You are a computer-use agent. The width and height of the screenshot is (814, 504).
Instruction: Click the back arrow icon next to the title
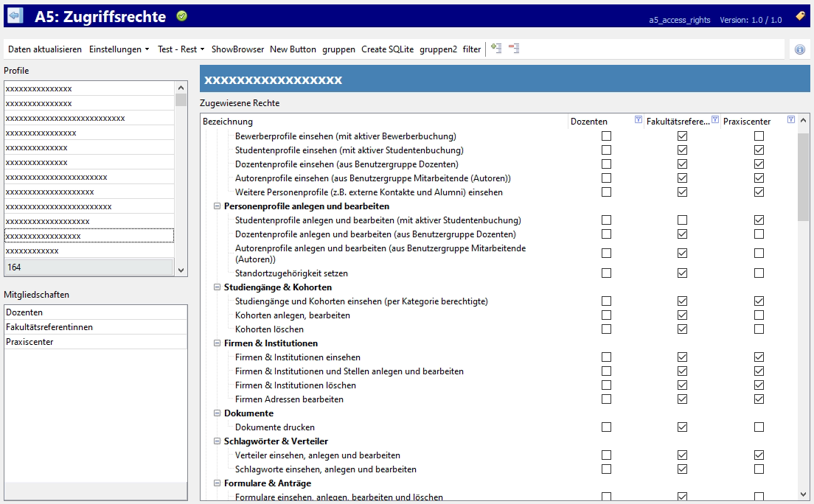pos(15,16)
